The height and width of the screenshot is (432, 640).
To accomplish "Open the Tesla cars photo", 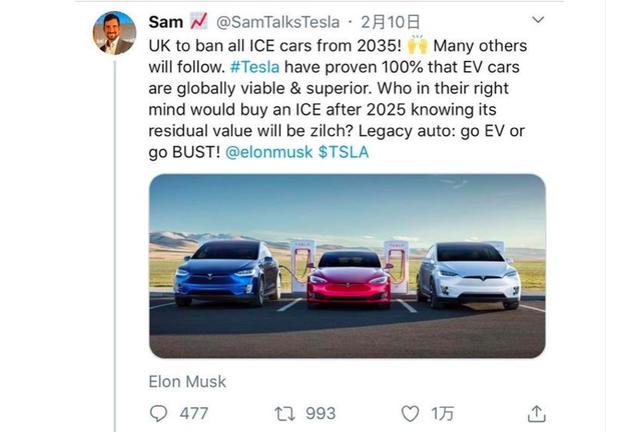I will pos(347,265).
